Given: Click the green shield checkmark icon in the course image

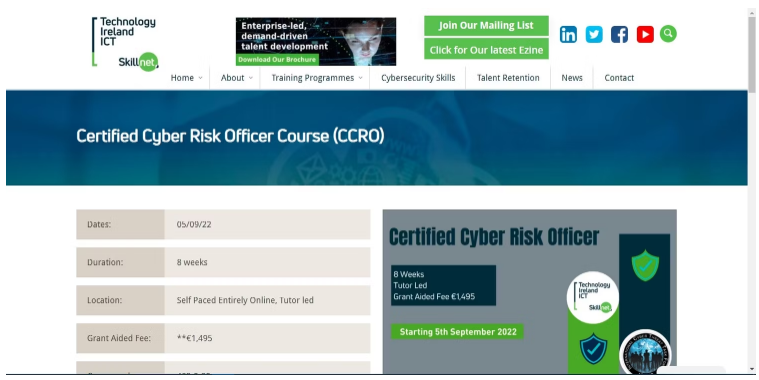Looking at the screenshot, I should tap(645, 265).
